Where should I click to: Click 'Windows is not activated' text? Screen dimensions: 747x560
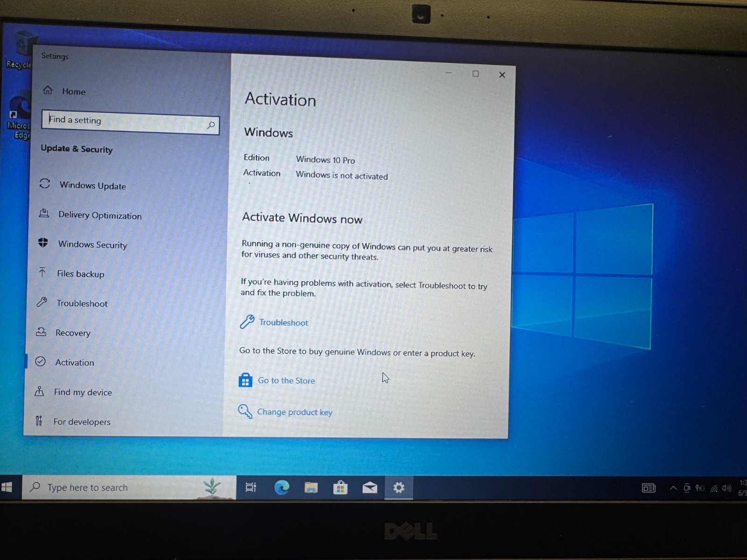(x=342, y=175)
